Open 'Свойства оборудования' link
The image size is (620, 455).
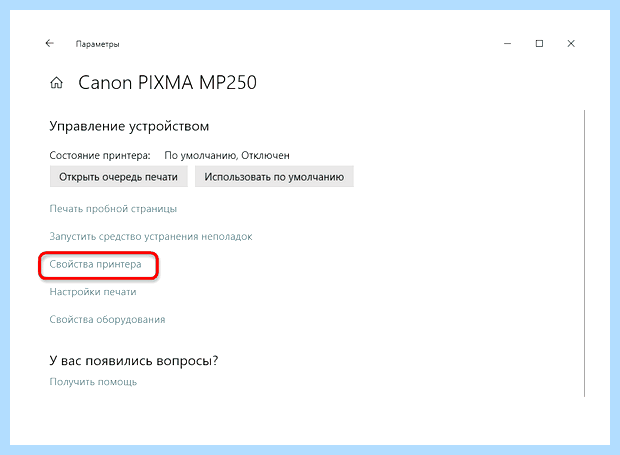pos(107,319)
